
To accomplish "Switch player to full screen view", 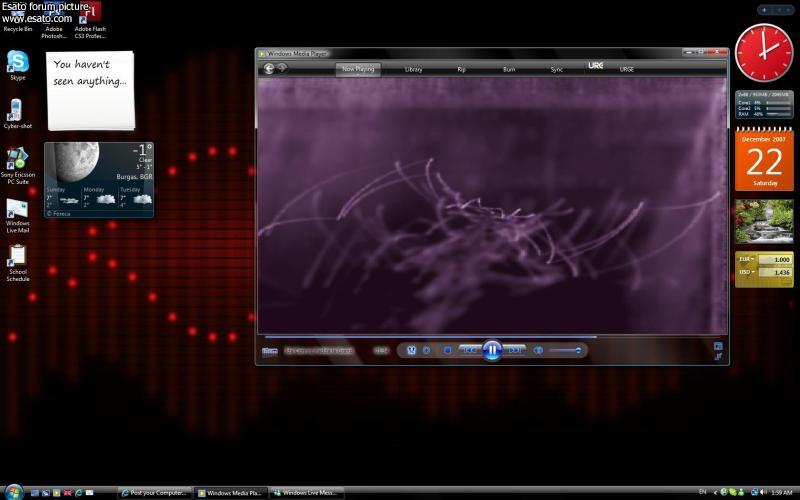I will click(x=718, y=346).
